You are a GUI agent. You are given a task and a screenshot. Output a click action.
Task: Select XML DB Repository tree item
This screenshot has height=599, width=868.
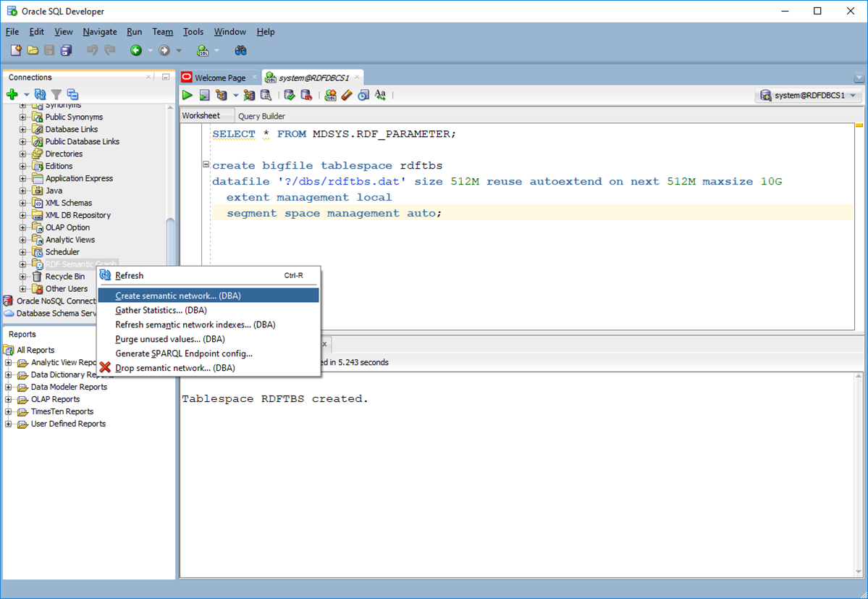[x=77, y=215]
